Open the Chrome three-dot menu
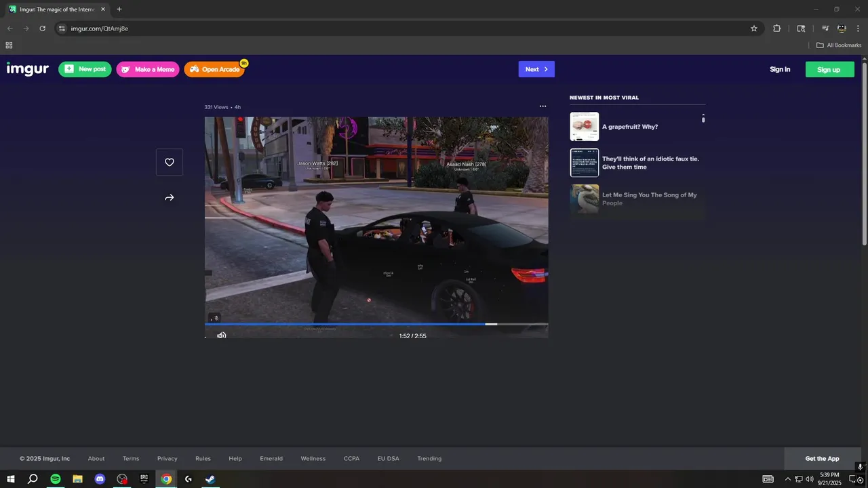 click(858, 28)
